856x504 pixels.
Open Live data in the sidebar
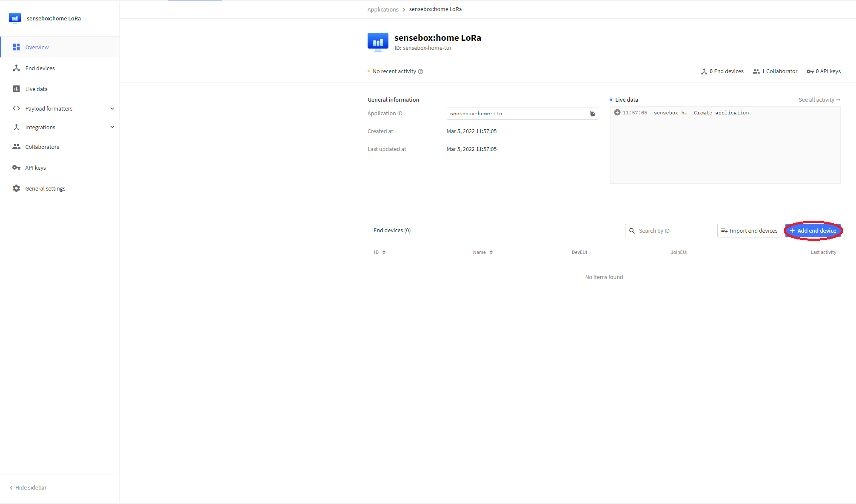[36, 89]
